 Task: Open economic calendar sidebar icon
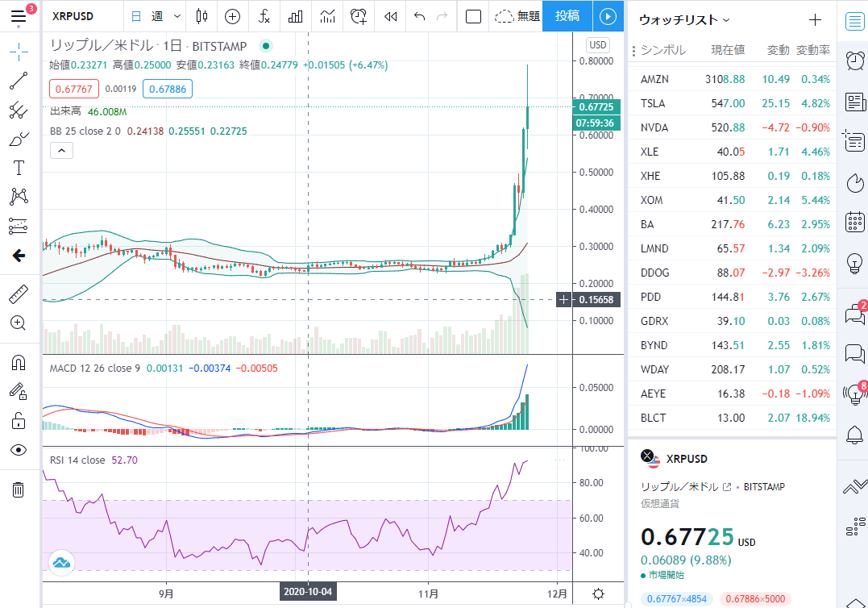(855, 222)
